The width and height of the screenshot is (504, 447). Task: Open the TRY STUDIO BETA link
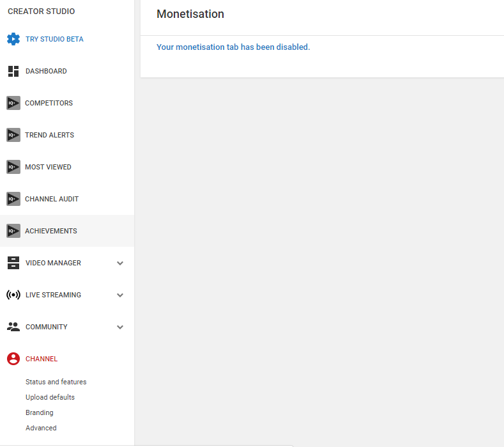point(54,39)
